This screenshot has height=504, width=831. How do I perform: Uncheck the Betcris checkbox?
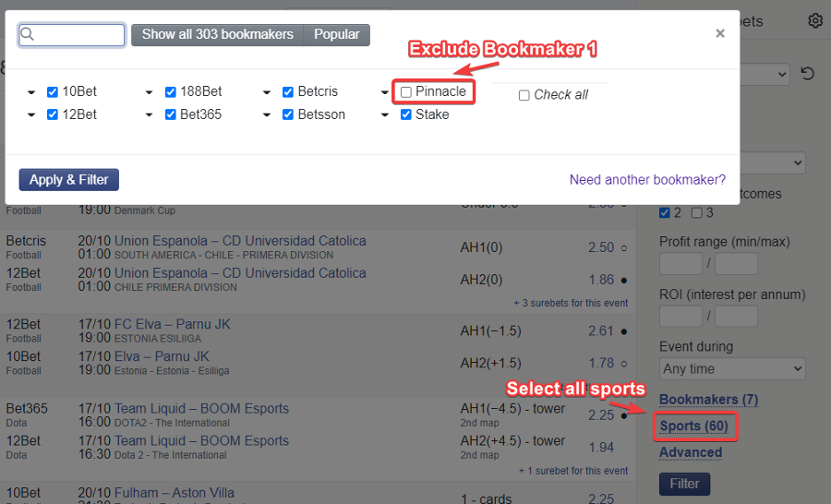[288, 92]
